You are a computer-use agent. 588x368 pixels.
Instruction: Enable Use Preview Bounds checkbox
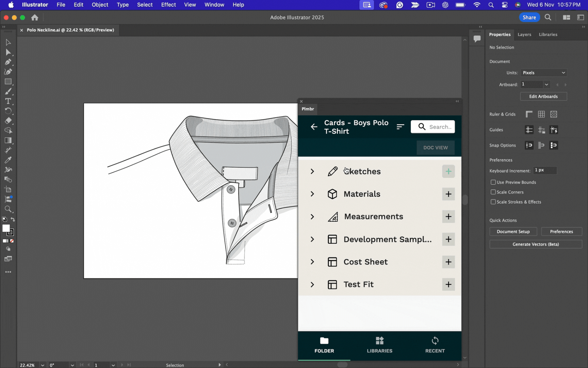tap(493, 182)
